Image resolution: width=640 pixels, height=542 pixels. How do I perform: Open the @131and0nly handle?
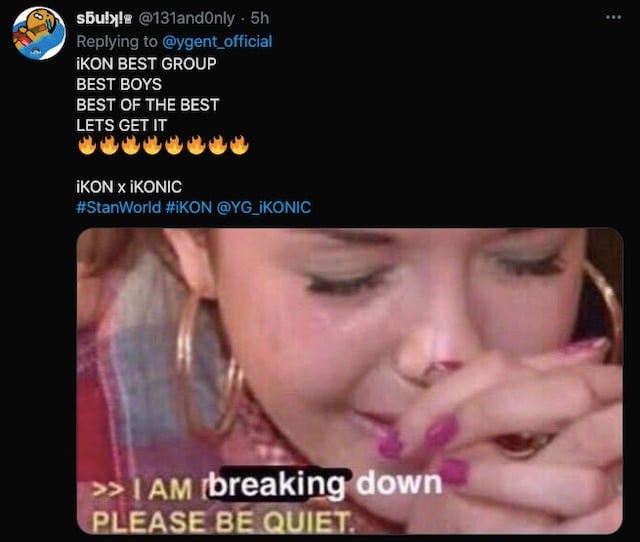pyautogui.click(x=187, y=18)
